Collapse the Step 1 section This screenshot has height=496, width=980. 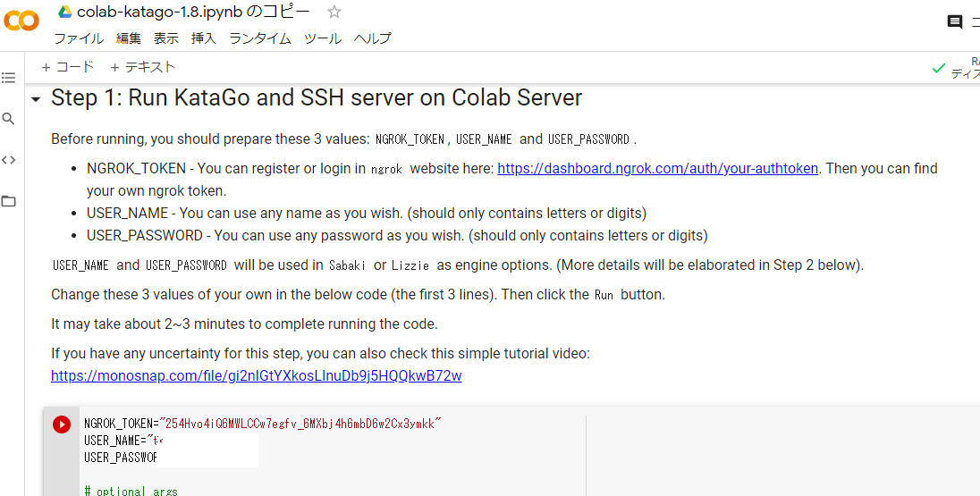pyautogui.click(x=36, y=99)
